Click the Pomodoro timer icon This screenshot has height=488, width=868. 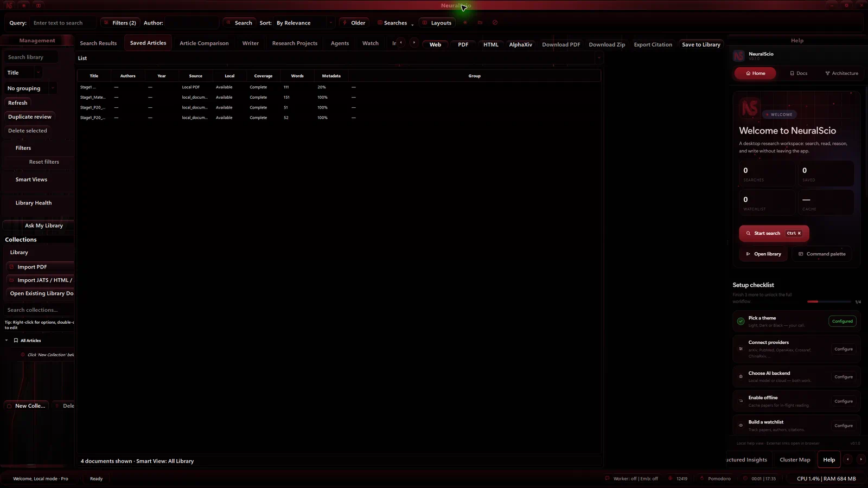coord(702,478)
